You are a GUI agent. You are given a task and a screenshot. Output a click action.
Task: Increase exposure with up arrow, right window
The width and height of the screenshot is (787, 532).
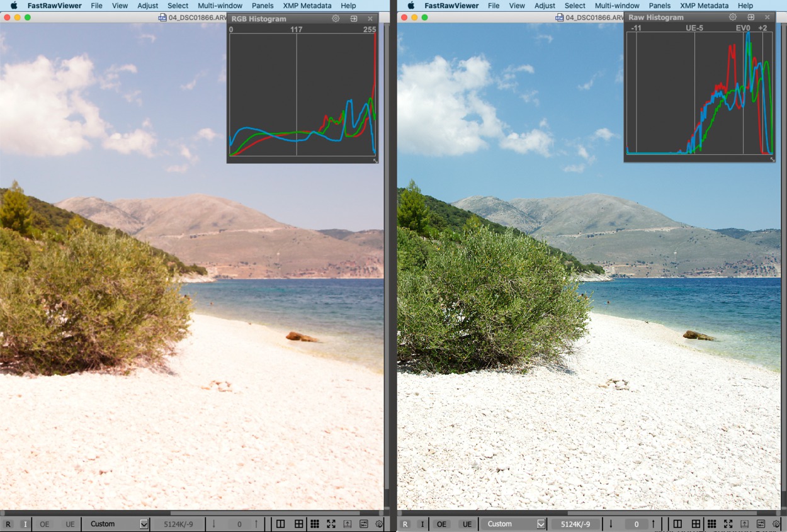tap(653, 524)
